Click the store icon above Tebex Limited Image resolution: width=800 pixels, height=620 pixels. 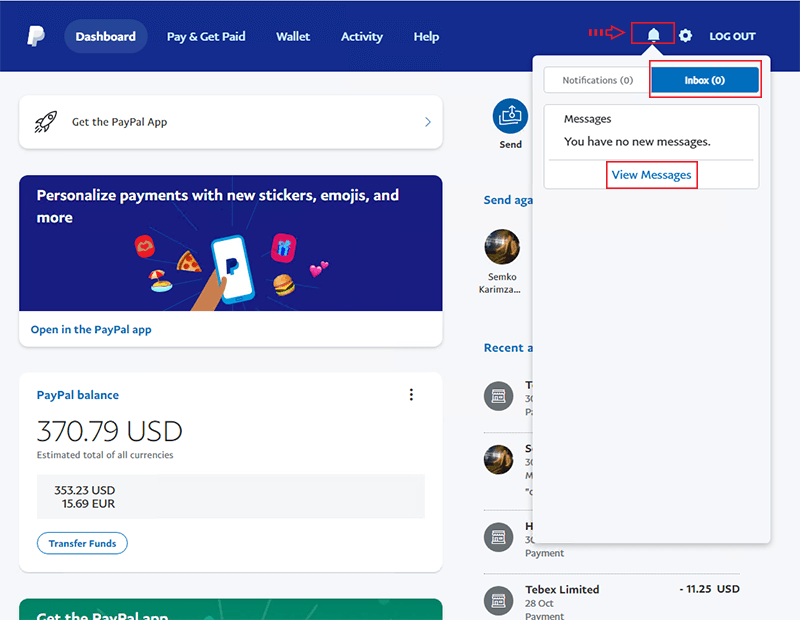498,537
